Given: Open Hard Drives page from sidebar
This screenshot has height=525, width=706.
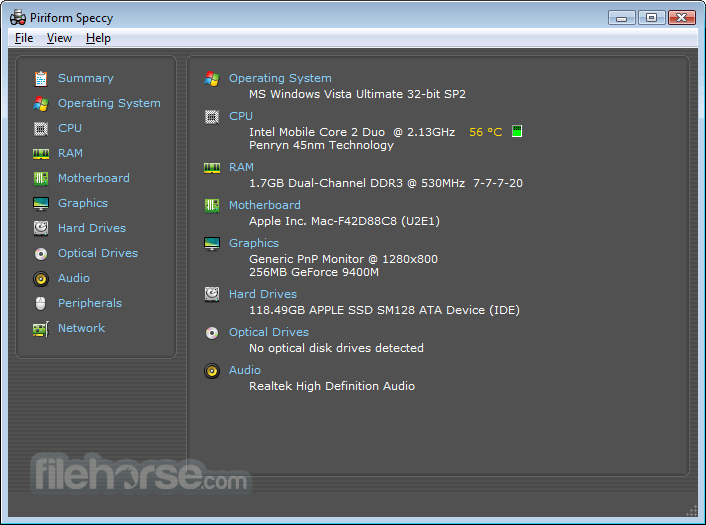Looking at the screenshot, I should click(92, 228).
